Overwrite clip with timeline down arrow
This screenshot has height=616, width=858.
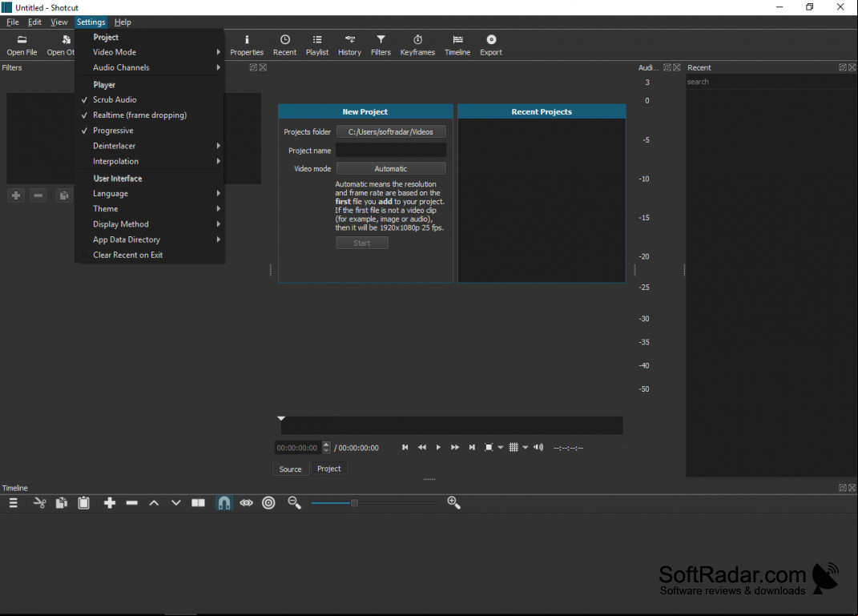pos(175,503)
